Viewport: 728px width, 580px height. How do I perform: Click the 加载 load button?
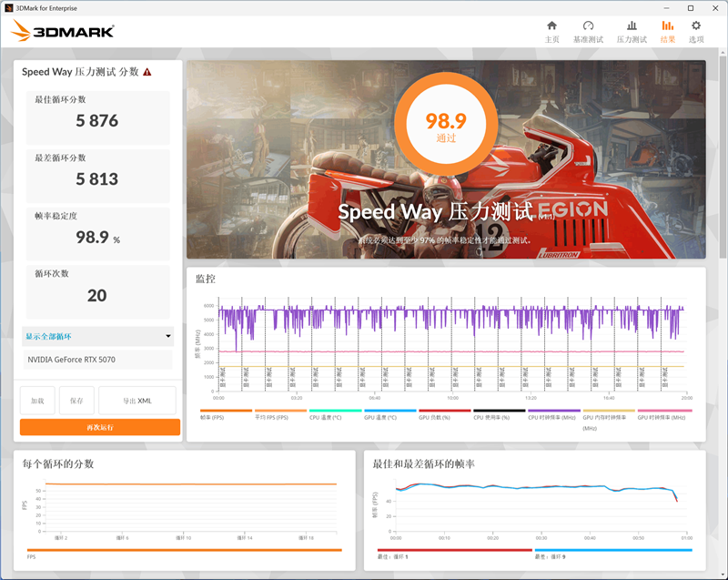[x=37, y=400]
